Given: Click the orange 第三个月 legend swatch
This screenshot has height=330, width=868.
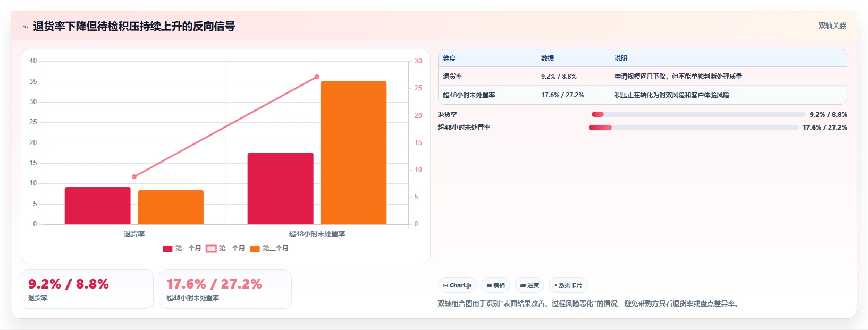Looking at the screenshot, I should (255, 249).
